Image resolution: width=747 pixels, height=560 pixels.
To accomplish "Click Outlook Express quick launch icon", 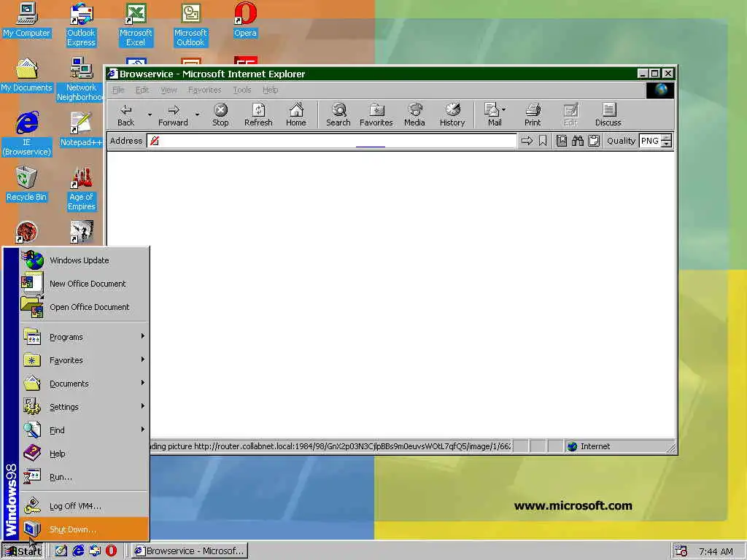I will tap(95, 551).
